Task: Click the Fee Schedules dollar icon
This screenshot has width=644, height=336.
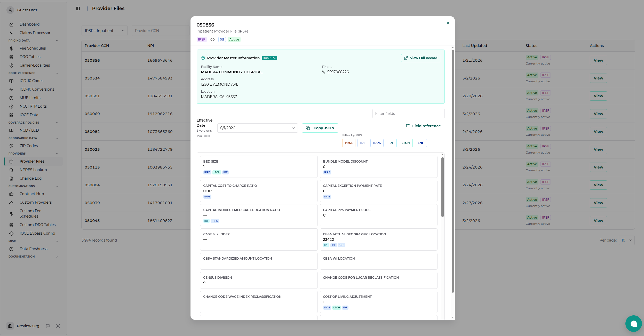Action: point(11,49)
